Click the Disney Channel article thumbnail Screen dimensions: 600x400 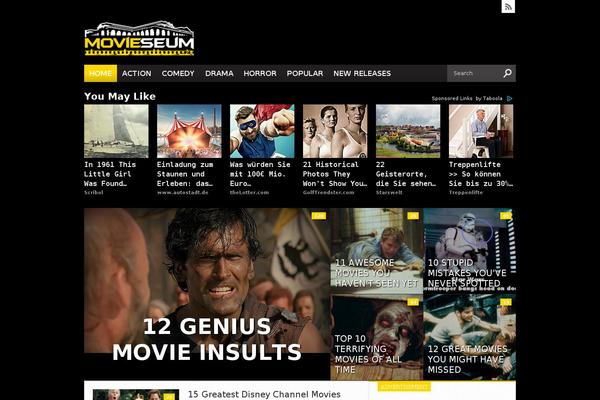[136, 395]
